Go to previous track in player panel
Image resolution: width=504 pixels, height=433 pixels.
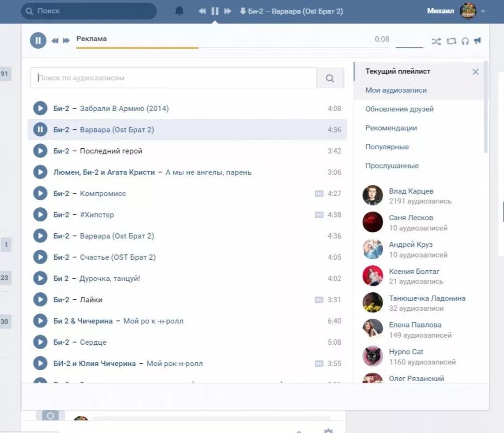click(55, 41)
